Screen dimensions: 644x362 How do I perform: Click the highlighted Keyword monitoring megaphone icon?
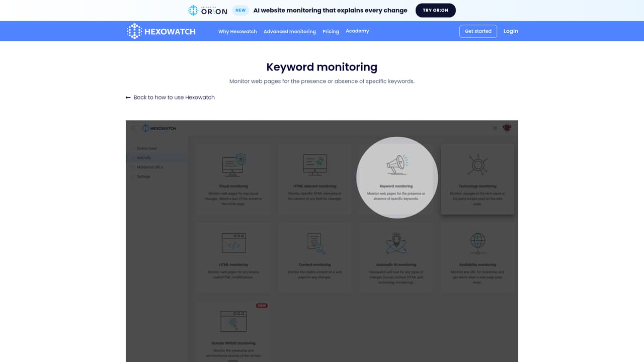(x=397, y=165)
